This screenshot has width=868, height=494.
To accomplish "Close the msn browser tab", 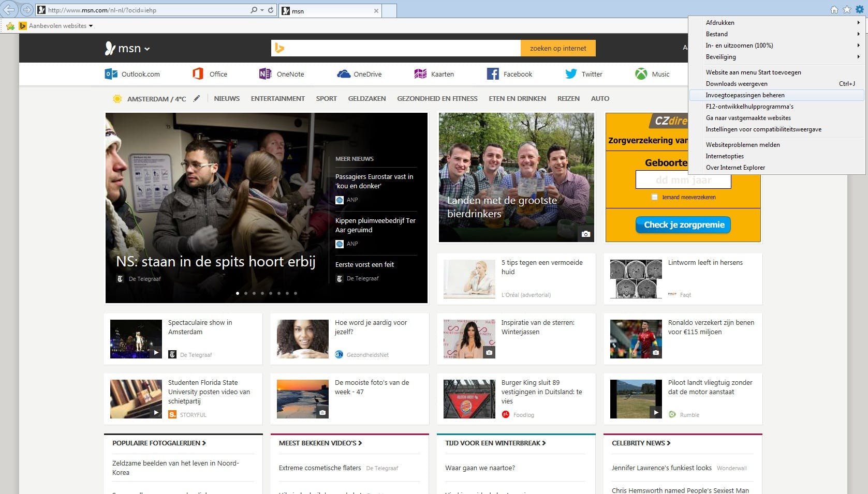I will pos(376,11).
